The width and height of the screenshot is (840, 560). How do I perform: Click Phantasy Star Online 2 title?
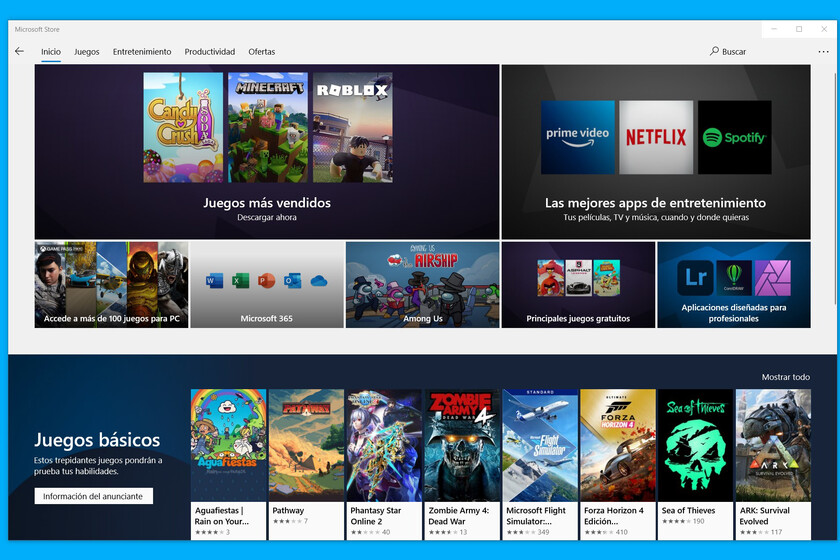[376, 516]
